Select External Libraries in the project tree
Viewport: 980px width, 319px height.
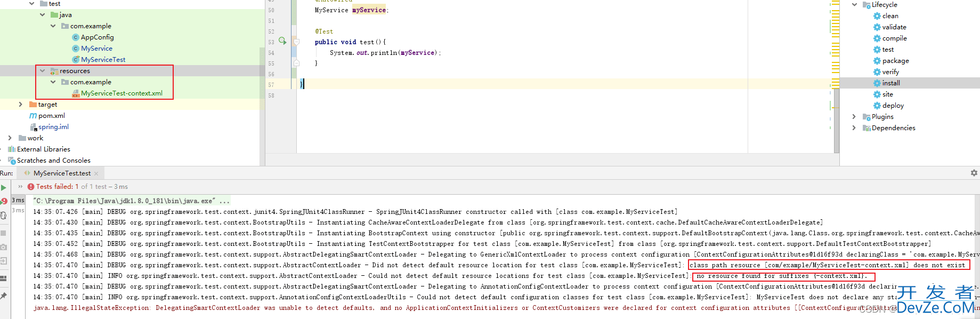pyautogui.click(x=44, y=149)
